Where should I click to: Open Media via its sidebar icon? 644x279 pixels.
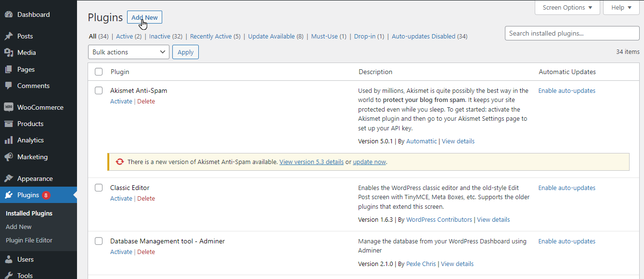[x=9, y=52]
